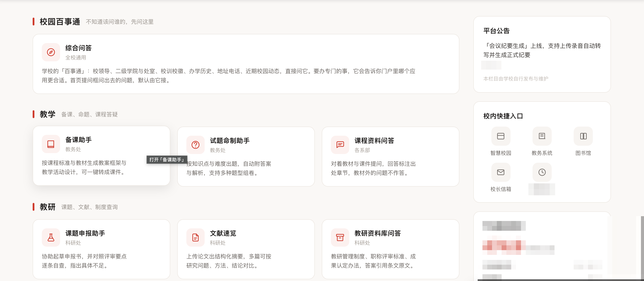Click the 备课、命题、课程答疑 subtitle
Screen dimensions: 644x281
89,114
